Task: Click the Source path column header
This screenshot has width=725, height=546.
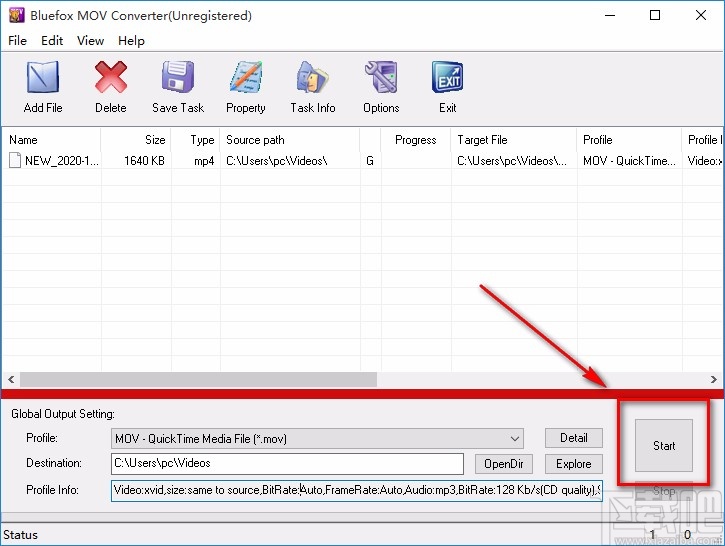Action: point(290,140)
